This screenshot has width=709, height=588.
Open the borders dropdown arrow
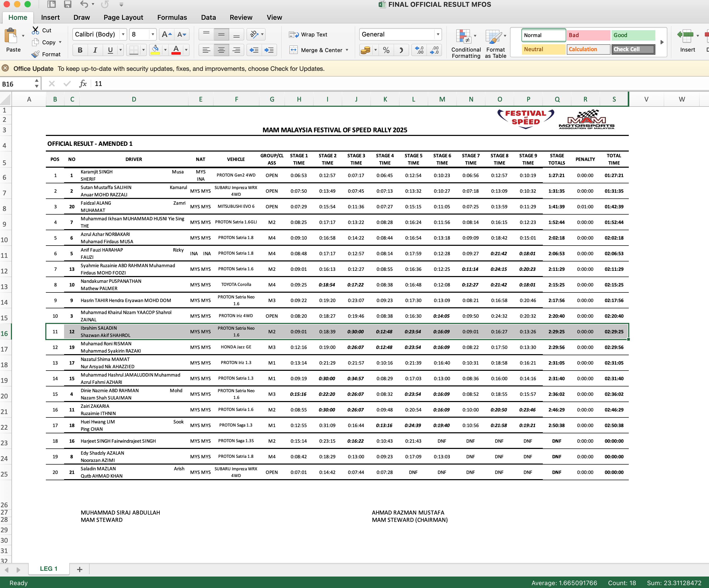[144, 50]
